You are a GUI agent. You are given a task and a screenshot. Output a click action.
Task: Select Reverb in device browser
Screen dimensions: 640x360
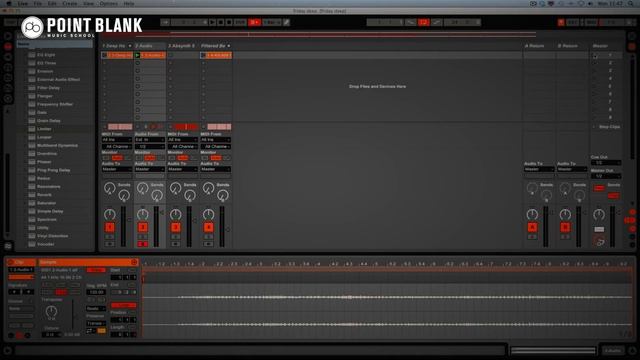[x=44, y=195]
